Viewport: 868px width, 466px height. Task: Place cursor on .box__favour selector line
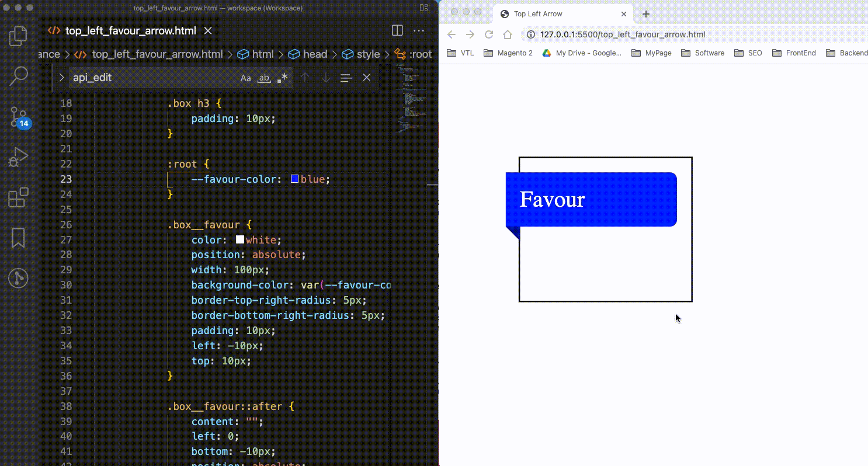tap(209, 225)
